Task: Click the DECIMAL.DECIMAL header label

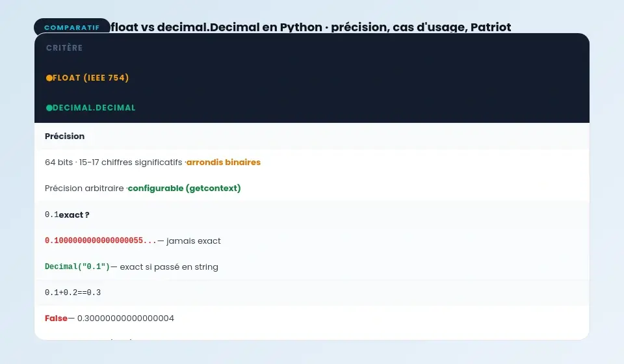Action: pos(94,108)
